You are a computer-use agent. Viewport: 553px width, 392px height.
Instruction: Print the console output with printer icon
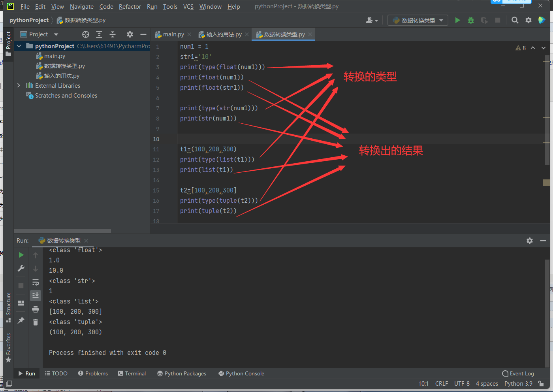[x=36, y=309]
